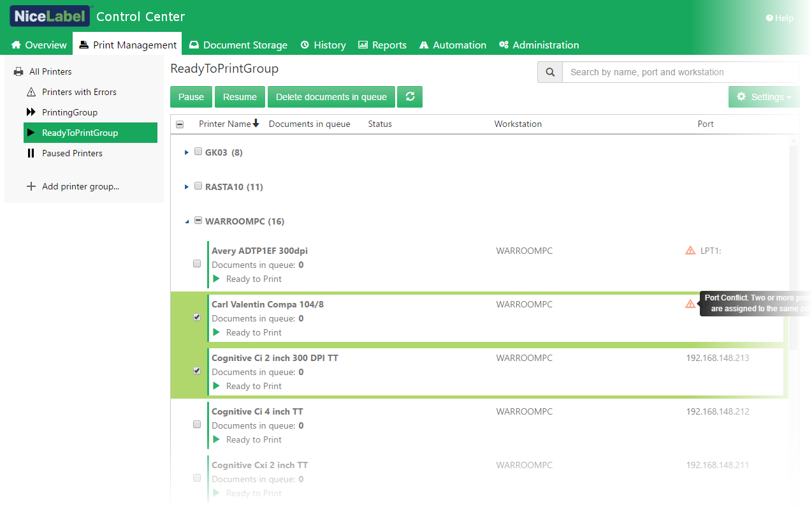Collapse the WARROOMPC workstation group
Screen dimensions: 812x509
coord(187,221)
